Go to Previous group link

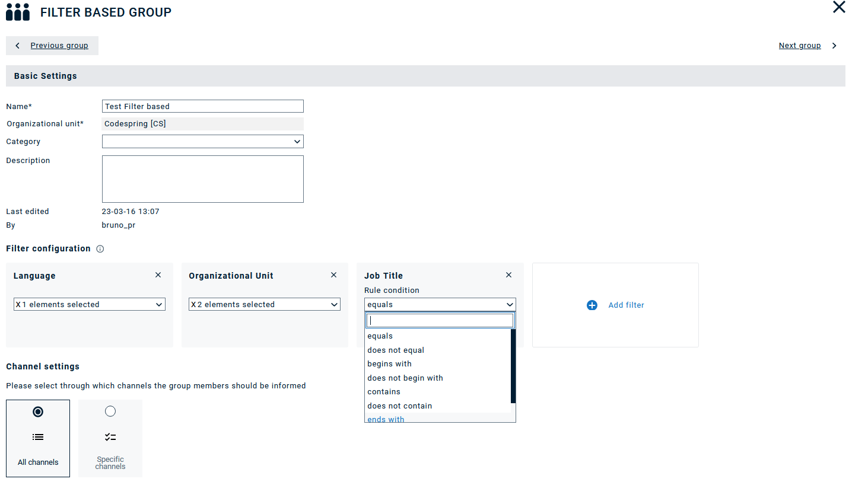(59, 46)
